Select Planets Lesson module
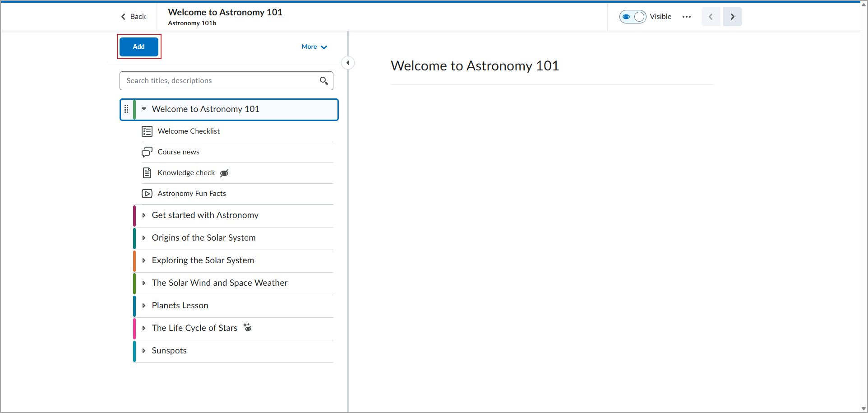868x413 pixels. coord(180,306)
